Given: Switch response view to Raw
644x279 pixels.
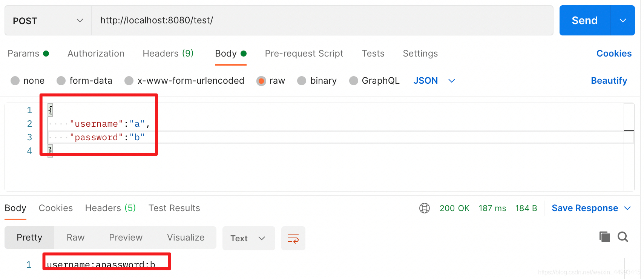Looking at the screenshot, I should pos(75,238).
